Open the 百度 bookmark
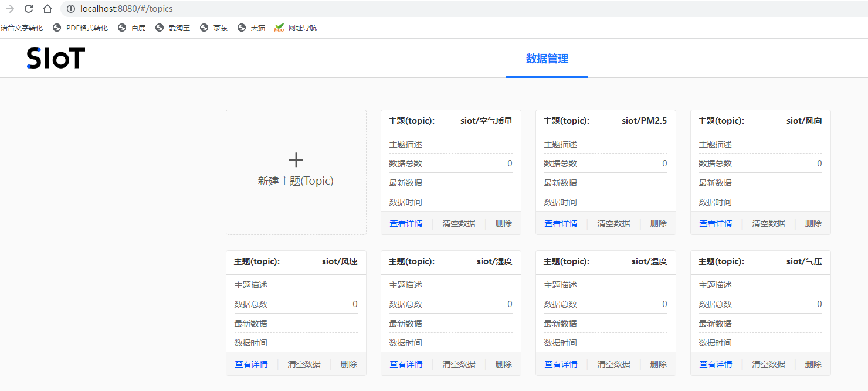This screenshot has height=391, width=868. tap(132, 28)
